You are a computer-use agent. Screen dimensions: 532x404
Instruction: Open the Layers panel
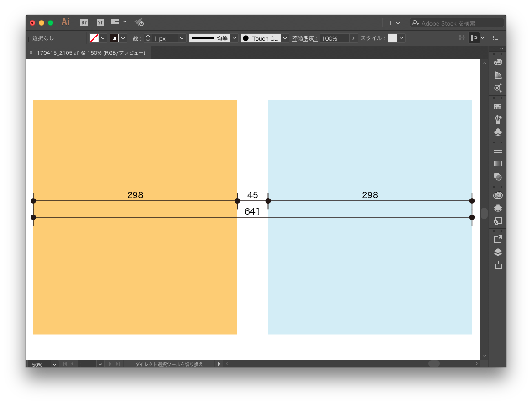click(498, 252)
